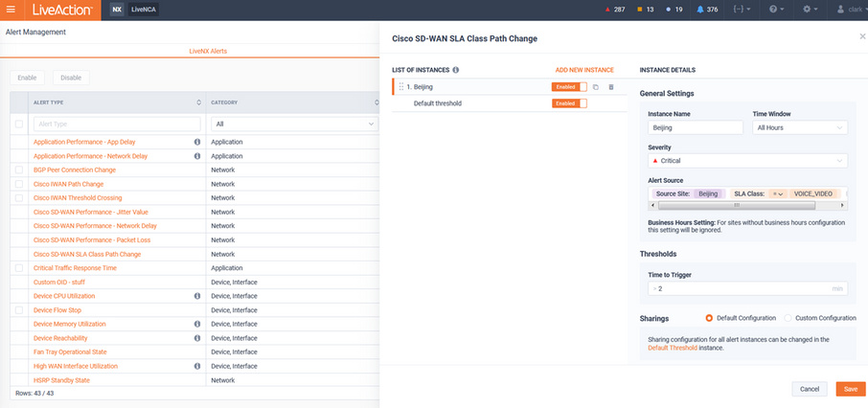Click the Enable button in Alert Management

27,78
